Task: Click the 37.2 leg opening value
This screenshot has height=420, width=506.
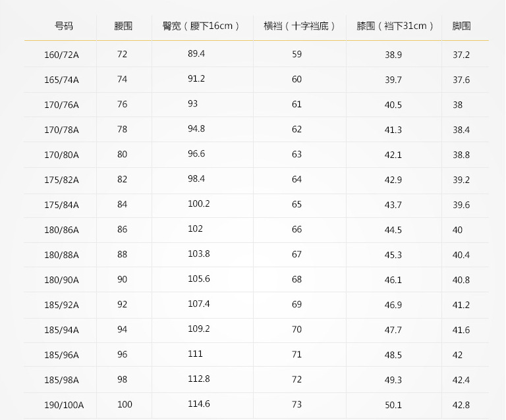Action: click(461, 55)
